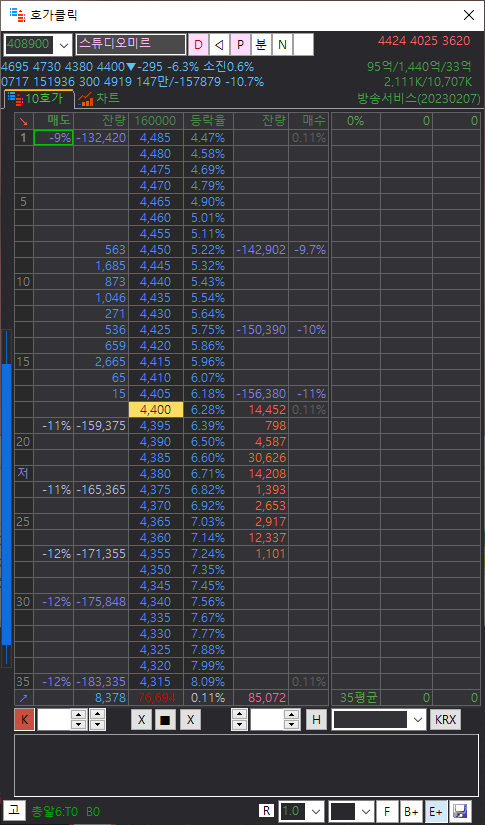
Task: Click the yellow highlighted 4,400 price cell
Action: click(x=156, y=409)
